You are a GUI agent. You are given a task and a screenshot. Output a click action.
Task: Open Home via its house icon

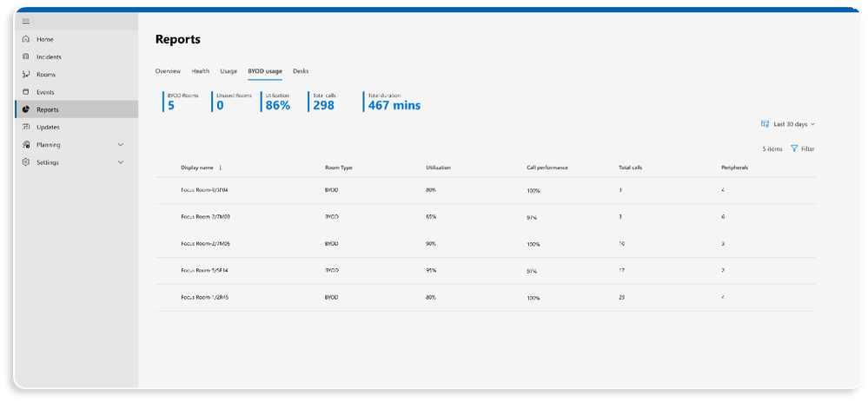pos(26,39)
